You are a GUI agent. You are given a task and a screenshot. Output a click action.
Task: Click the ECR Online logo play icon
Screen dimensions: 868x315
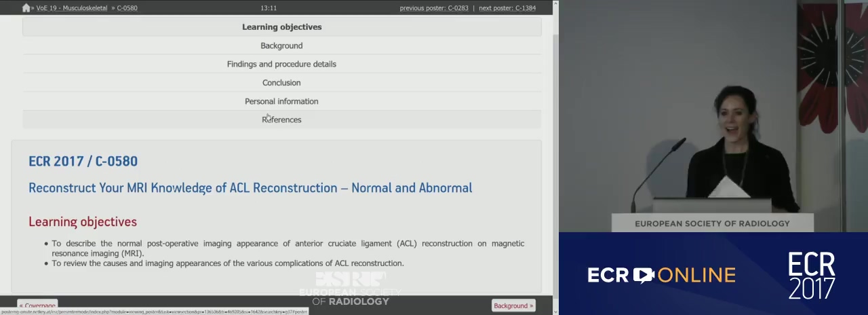click(644, 275)
